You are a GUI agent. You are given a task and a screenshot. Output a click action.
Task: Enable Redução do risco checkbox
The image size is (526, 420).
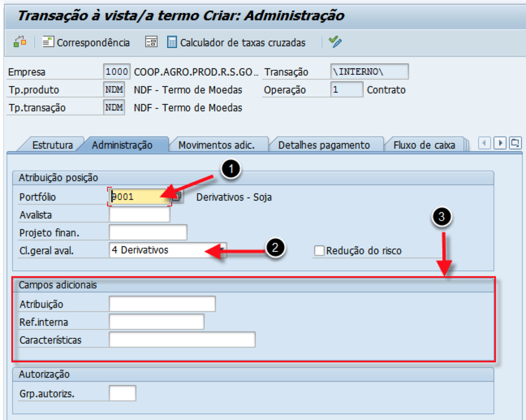[319, 250]
